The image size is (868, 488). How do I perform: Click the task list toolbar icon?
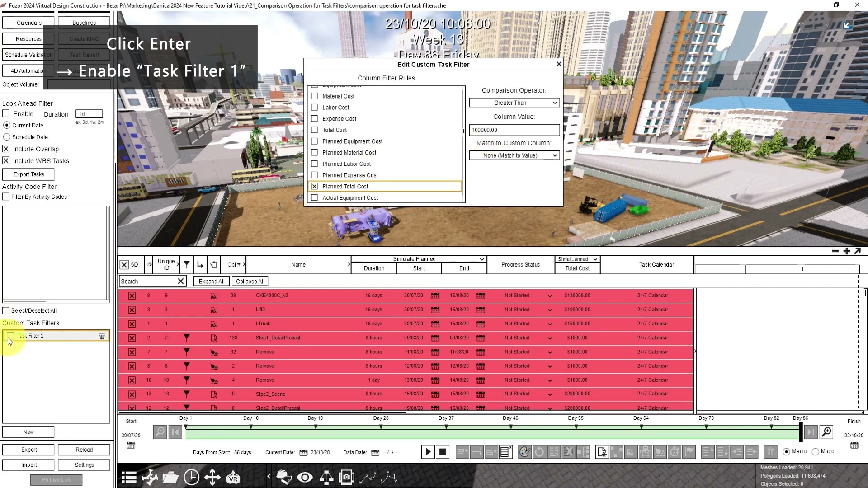(505, 452)
